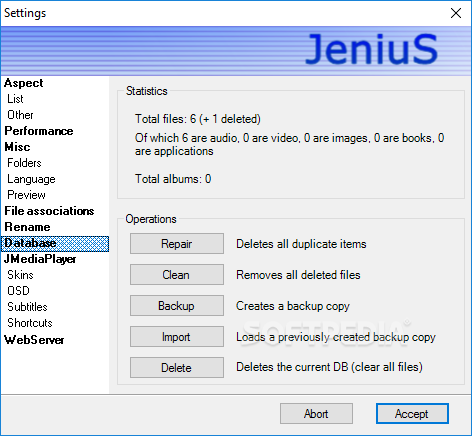Click 'Deletes all duplicate items' description
Screen dimensions: 472x436
301,244
